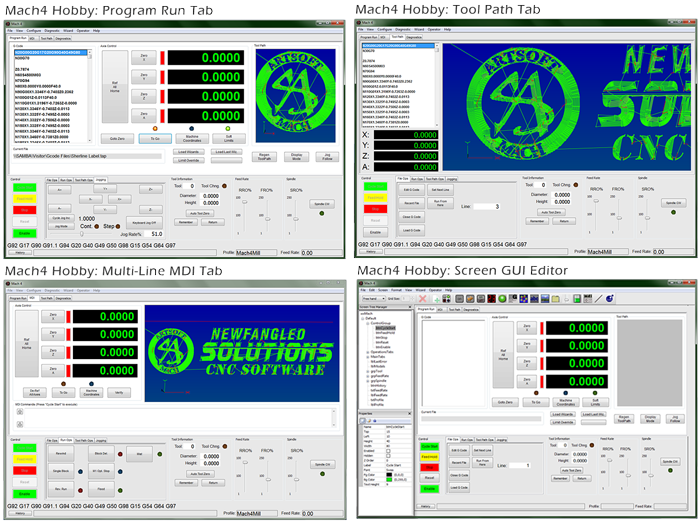Close the Screen Tree Manager panel

click(x=410, y=307)
